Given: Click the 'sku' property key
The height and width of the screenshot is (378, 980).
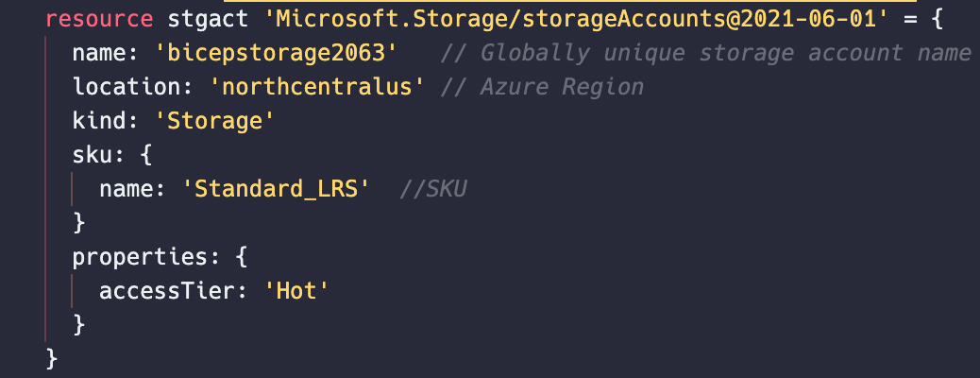Looking at the screenshot, I should [92, 155].
